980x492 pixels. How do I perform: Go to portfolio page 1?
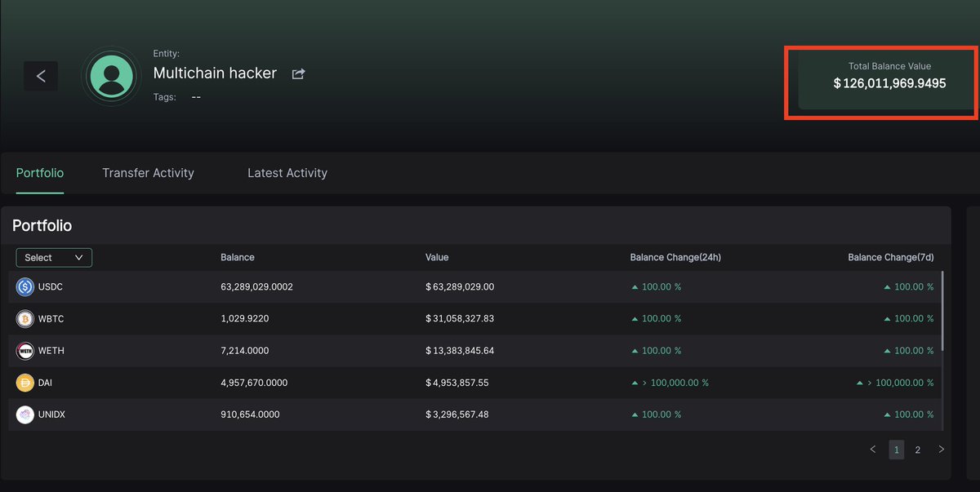pos(896,450)
